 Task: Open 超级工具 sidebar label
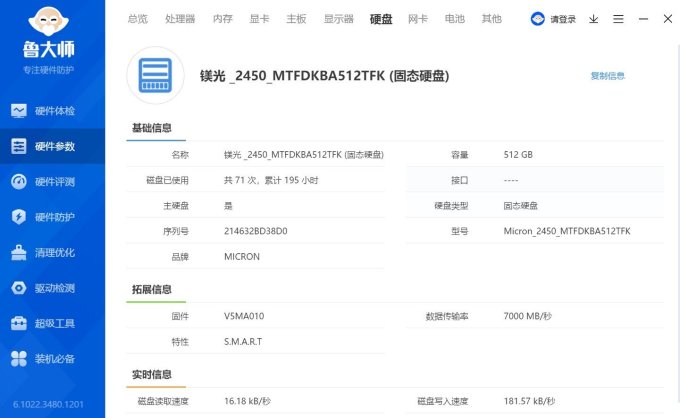(55, 323)
